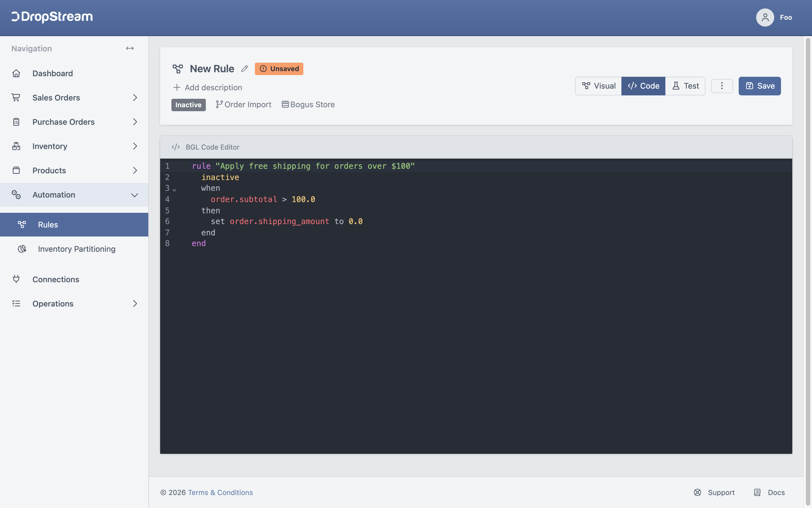Click Order Import label

248,104
